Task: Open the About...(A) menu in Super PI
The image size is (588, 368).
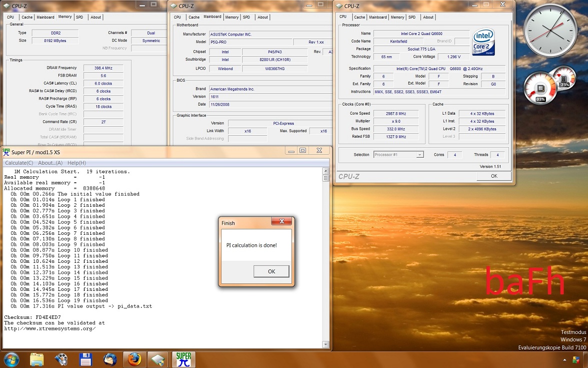Action: point(50,163)
